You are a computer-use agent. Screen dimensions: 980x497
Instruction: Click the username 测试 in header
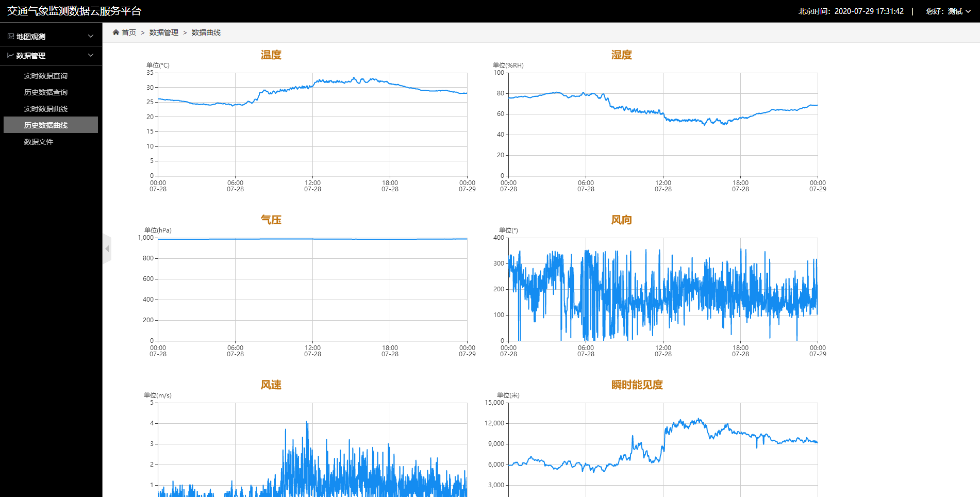pyautogui.click(x=955, y=11)
